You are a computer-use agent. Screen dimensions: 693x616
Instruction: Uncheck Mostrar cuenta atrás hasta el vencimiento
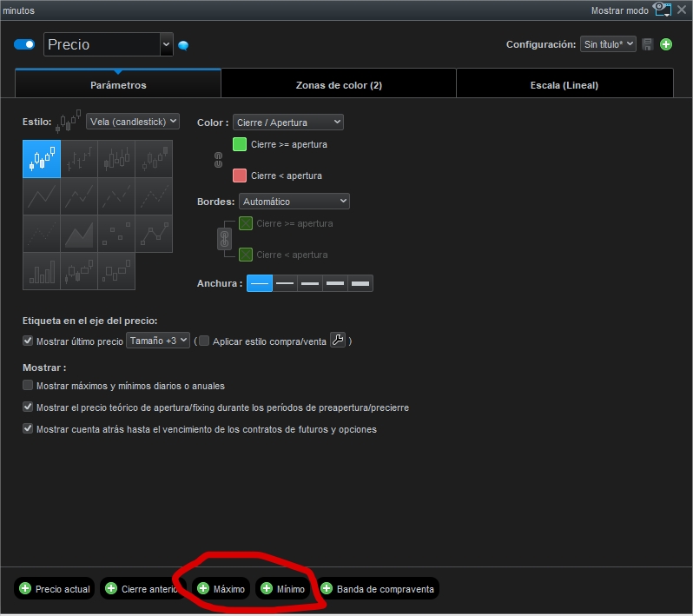[x=28, y=428]
